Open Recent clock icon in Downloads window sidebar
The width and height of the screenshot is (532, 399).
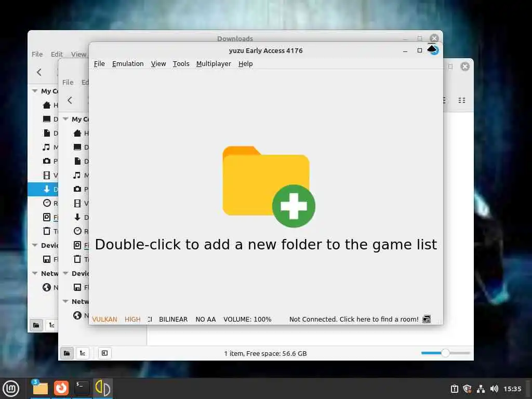[47, 203]
